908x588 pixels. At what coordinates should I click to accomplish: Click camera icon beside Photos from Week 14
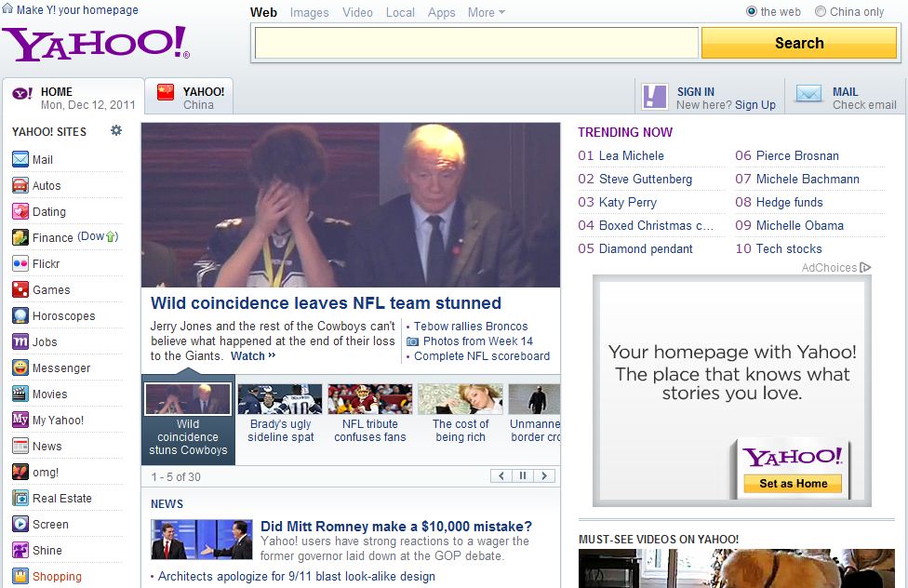pos(412,341)
